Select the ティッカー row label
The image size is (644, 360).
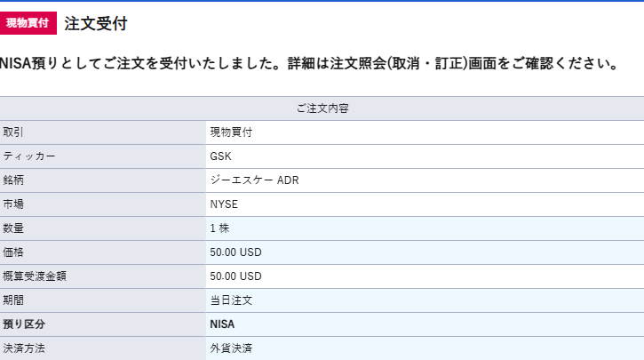point(29,156)
